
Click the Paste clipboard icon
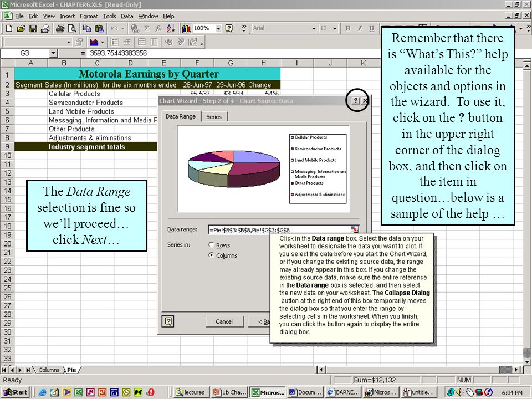tap(99, 29)
